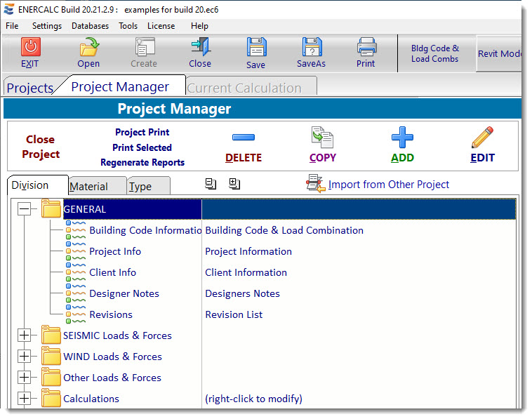Viewport: 532px width, 419px height.
Task: Open a project with the Open folder icon
Action: point(88,47)
